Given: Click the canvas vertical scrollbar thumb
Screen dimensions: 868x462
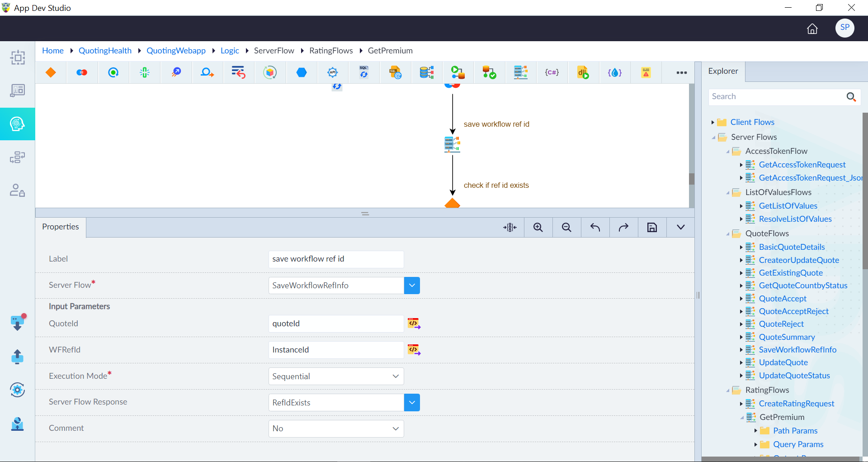Looking at the screenshot, I should 691,179.
